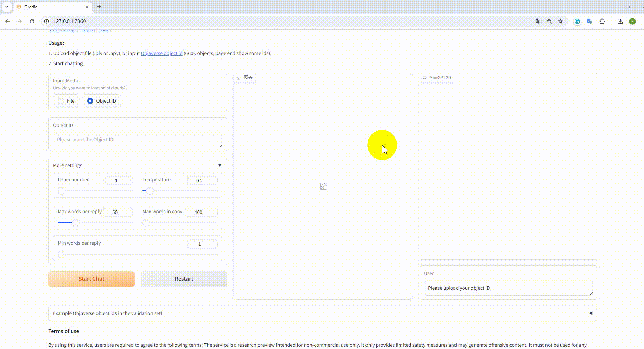Screen dimensions: 644x349
Task: Go back with browser back arrow
Action: click(x=7, y=21)
